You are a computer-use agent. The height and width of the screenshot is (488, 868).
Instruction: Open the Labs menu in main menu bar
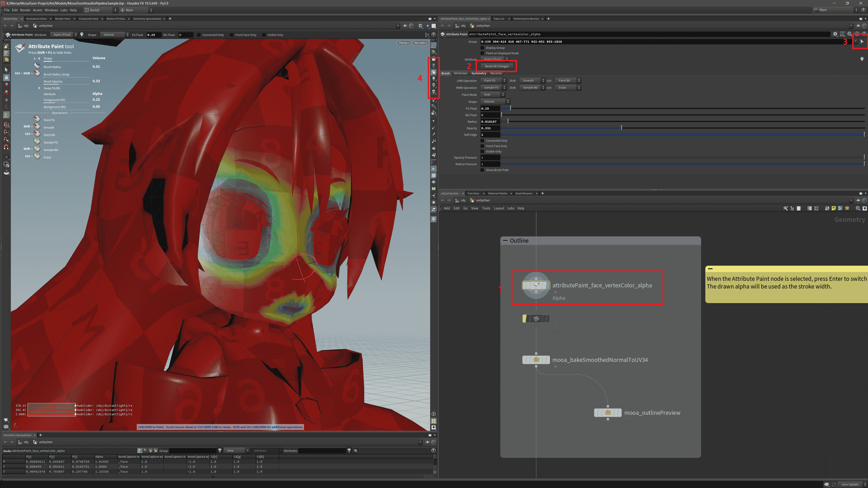64,10
